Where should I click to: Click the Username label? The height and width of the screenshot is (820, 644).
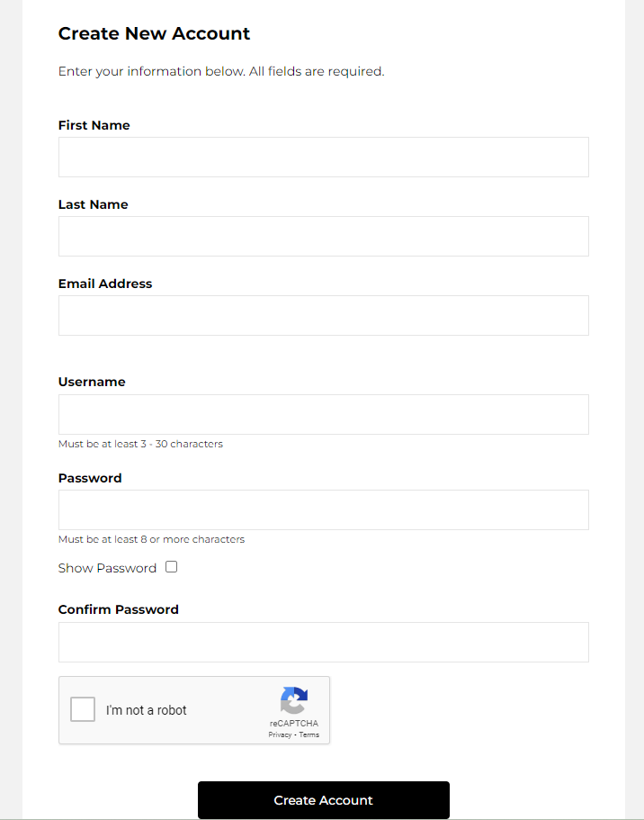92,382
